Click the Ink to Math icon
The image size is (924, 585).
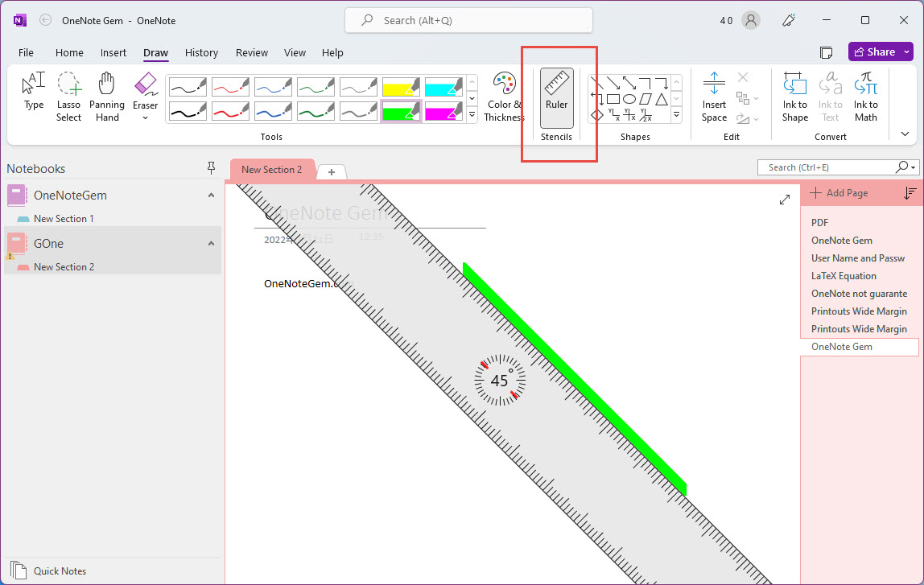coord(866,97)
